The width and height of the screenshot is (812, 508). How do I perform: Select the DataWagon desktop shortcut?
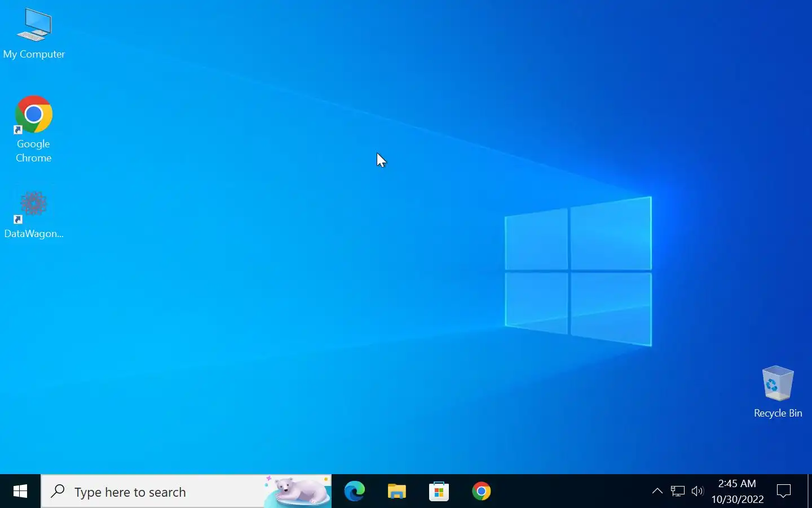tap(34, 214)
